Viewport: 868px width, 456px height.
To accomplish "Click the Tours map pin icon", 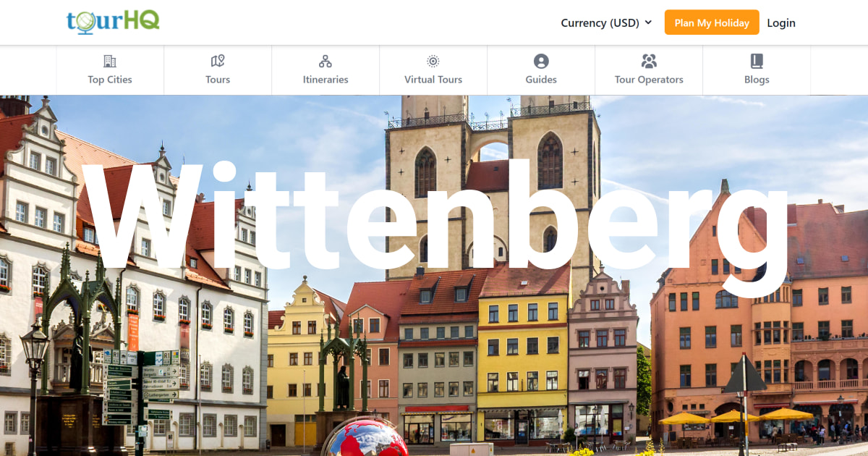I will 217,61.
